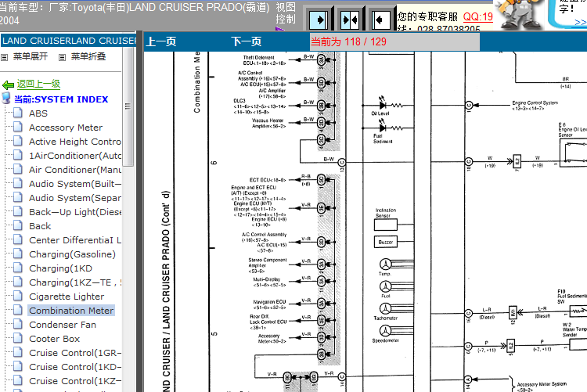Image resolution: width=587 pixels, height=392 pixels.
Task: Click document icon beside Condenser Fan
Action: click(18, 324)
